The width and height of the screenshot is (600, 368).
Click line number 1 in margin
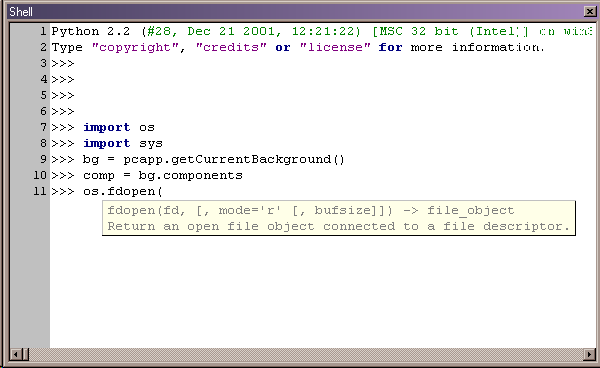click(x=44, y=31)
